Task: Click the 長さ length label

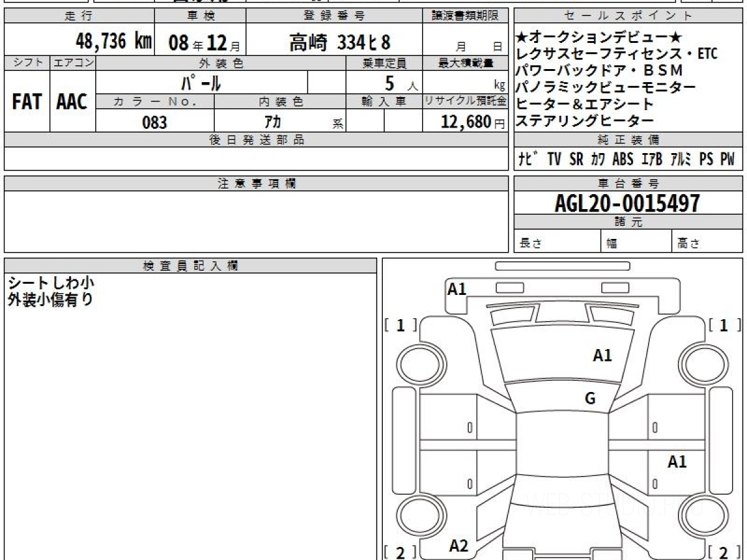Action: 530,244
